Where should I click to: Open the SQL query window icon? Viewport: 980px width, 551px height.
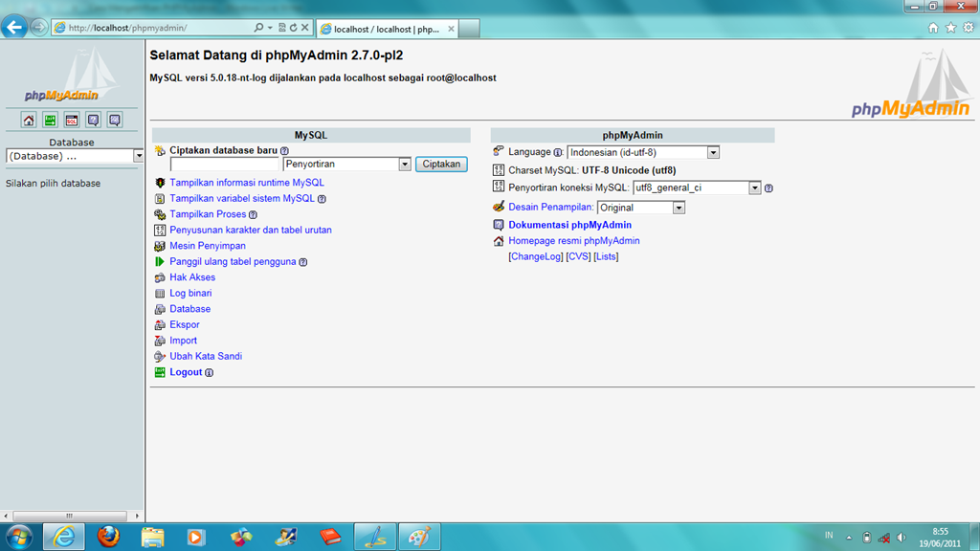click(72, 120)
